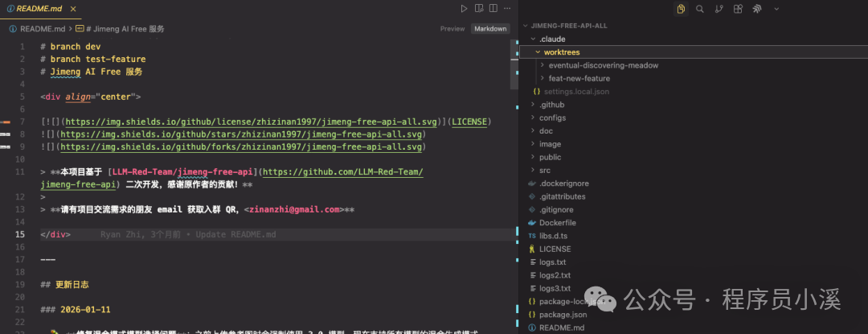
Task: Click the git blame annotation 'Ryan Zhi, 3个月前'
Action: point(140,235)
